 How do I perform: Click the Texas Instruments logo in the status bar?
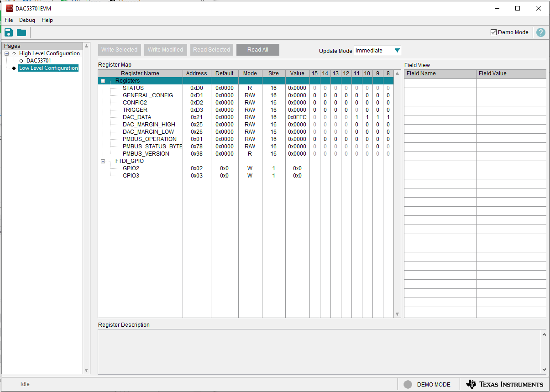(x=504, y=384)
